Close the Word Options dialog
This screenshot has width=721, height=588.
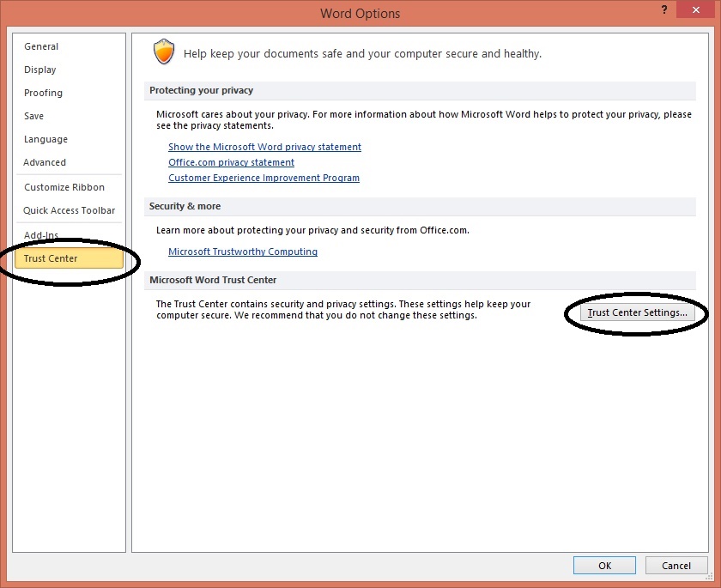(x=696, y=9)
